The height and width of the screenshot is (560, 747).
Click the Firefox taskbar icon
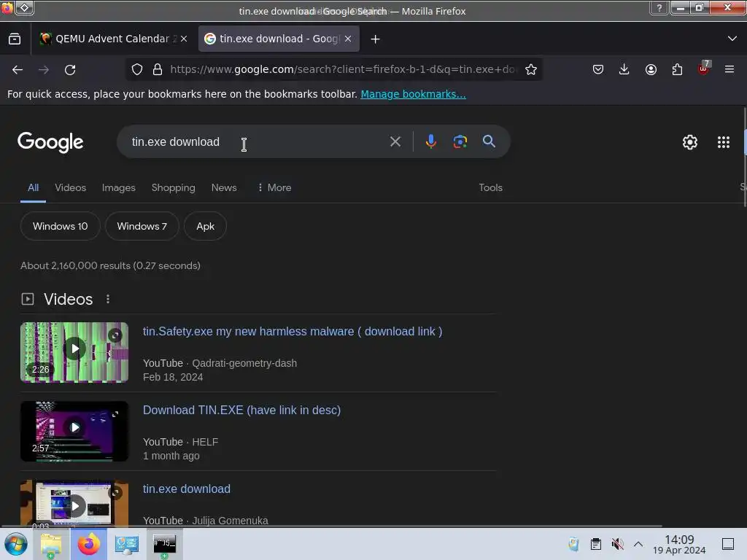(x=89, y=544)
